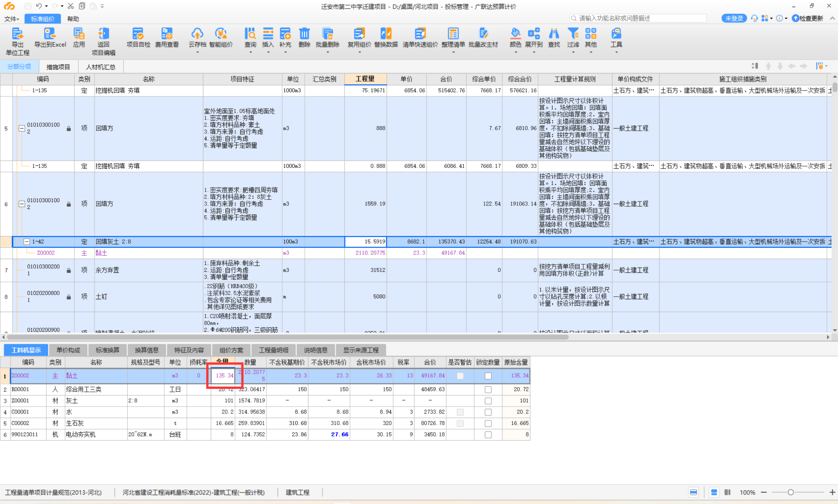Open the 帮助 menu
Viewport: 838px width, 504px height.
[73, 19]
